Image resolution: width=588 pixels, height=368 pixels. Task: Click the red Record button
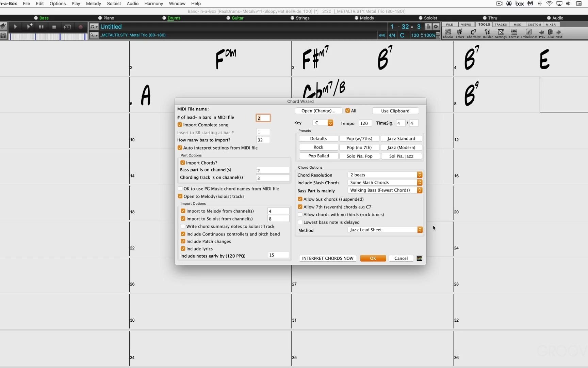[81, 27]
